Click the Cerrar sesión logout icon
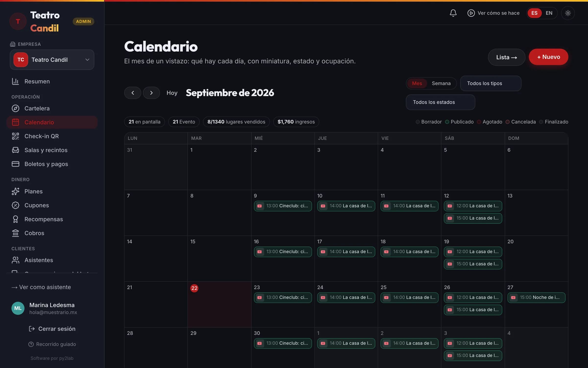This screenshot has height=368, width=588. coord(32,329)
